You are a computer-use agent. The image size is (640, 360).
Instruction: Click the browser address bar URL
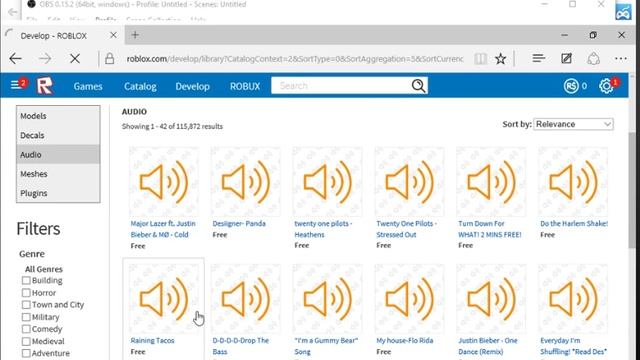pyautogui.click(x=295, y=59)
